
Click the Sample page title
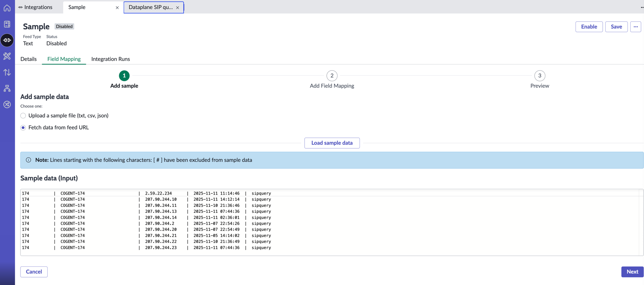click(36, 26)
